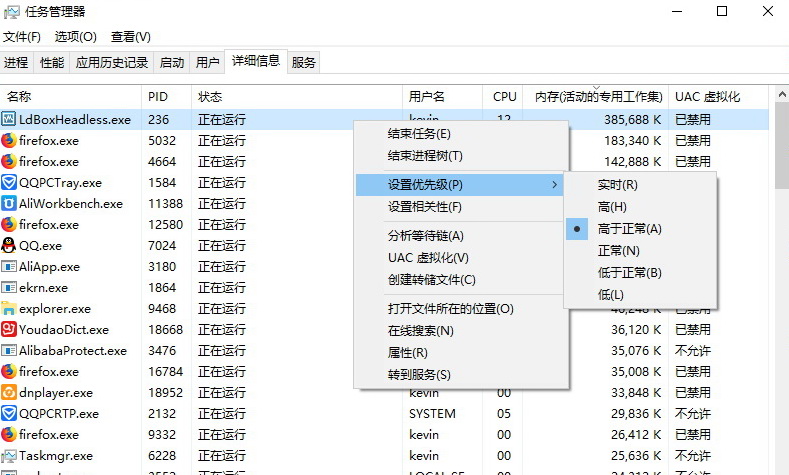Select PID 18668 cell

click(x=166, y=330)
